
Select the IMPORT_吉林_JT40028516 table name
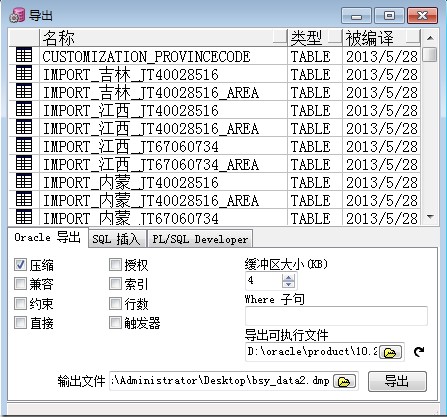click(x=131, y=74)
